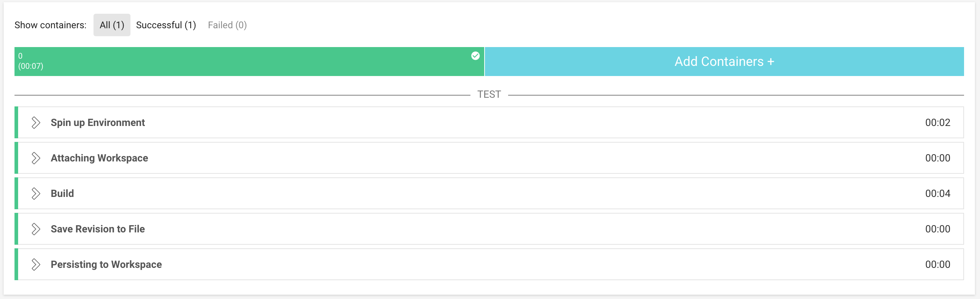
Task: Switch to the TEST section header
Action: [x=489, y=94]
